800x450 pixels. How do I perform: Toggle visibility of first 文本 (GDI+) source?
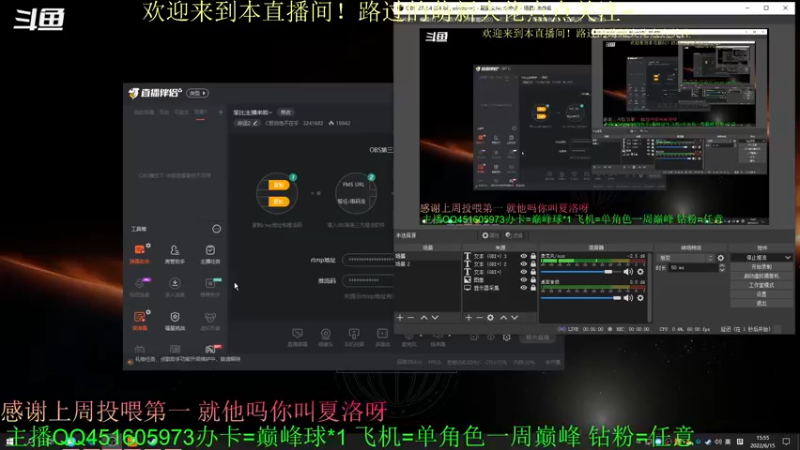pos(523,272)
